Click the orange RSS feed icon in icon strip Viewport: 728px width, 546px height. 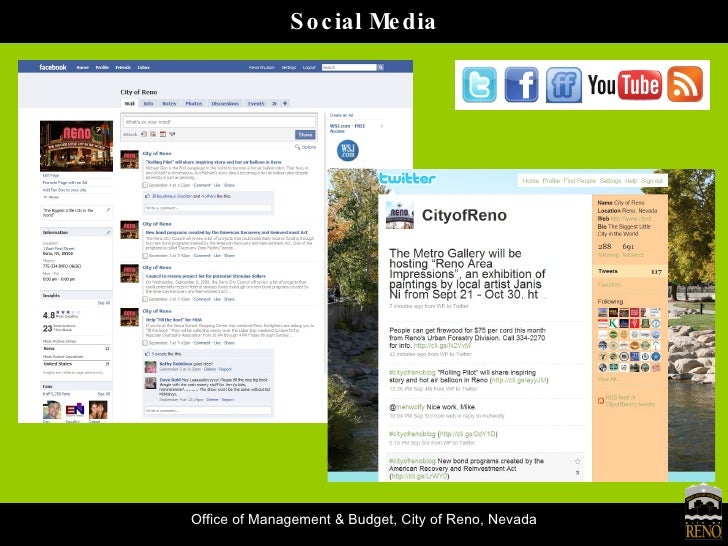pos(685,84)
